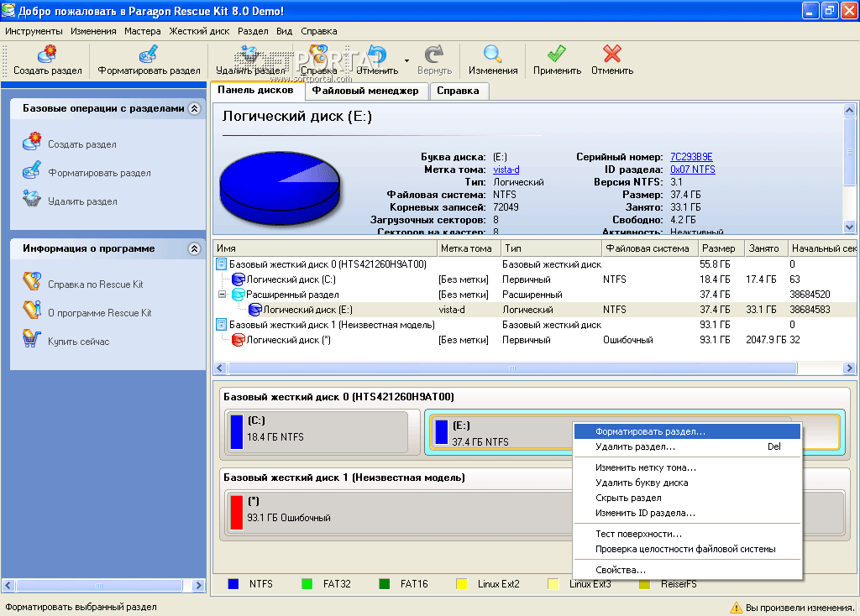Choose Тест поверхности... in context menu
The image size is (860, 616).
click(687, 534)
